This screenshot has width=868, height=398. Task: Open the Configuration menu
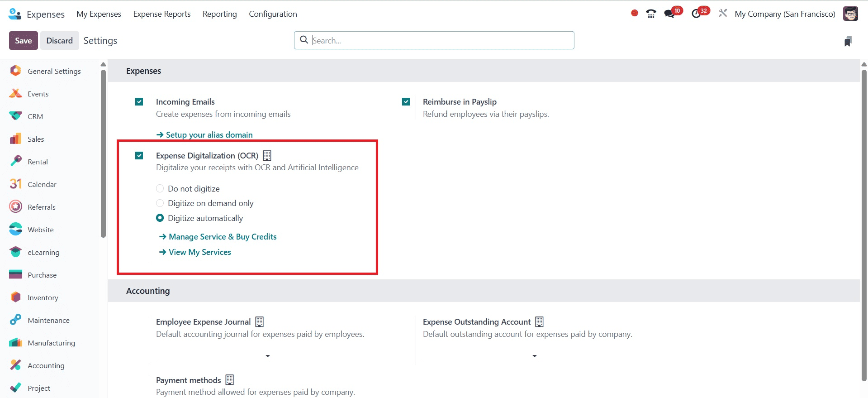click(273, 14)
